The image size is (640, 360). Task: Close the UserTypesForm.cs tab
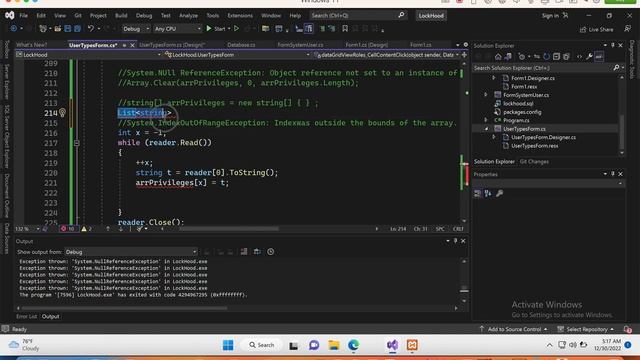[x=132, y=45]
